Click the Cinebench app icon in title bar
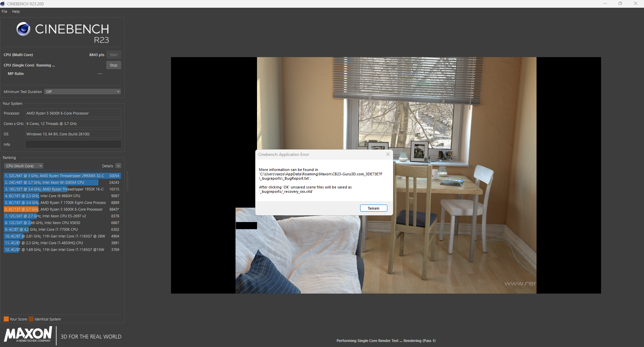This screenshot has height=347, width=644. [3, 4]
